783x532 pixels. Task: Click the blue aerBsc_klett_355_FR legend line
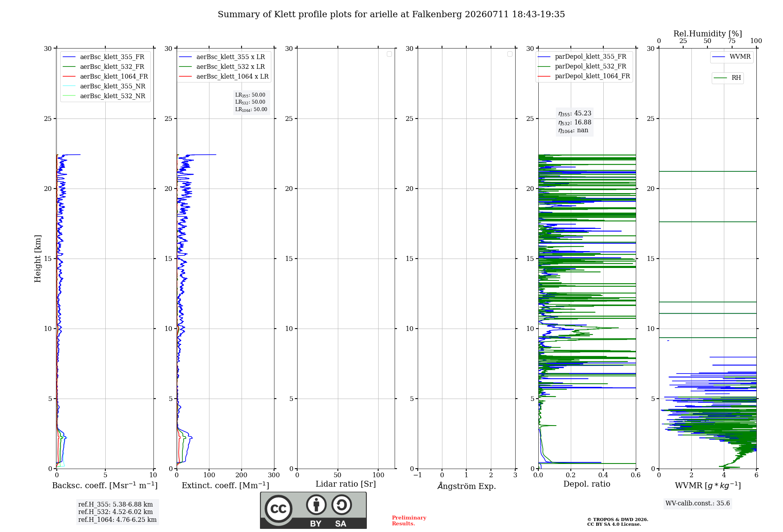pos(69,57)
